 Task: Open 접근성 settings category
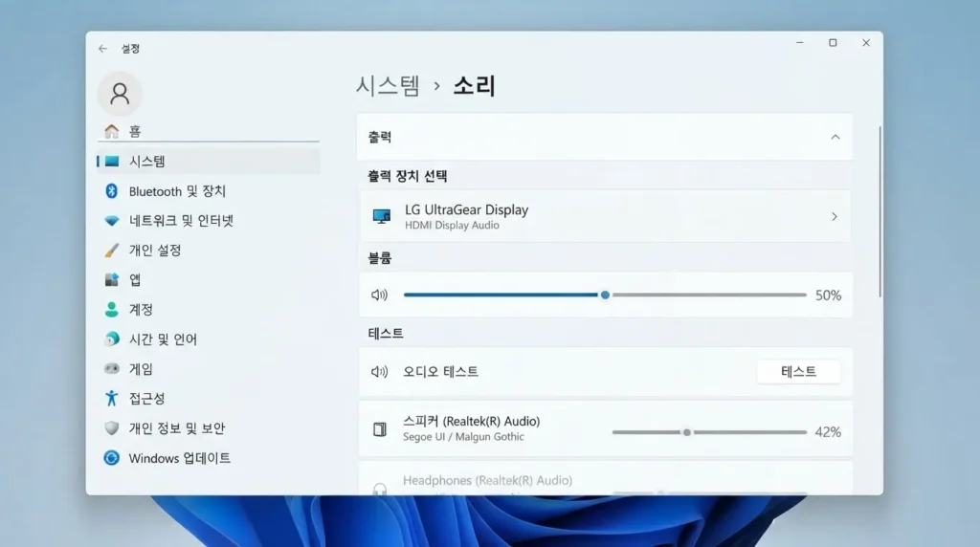209,399
